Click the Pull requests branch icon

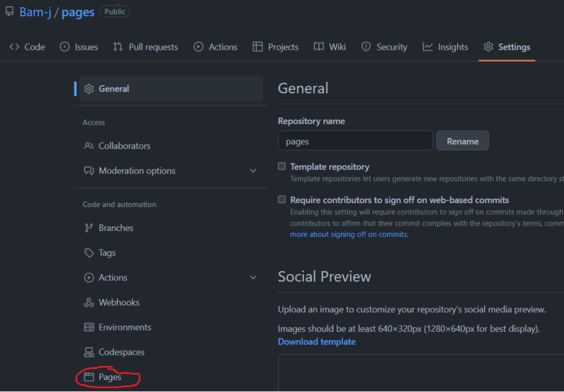(118, 47)
